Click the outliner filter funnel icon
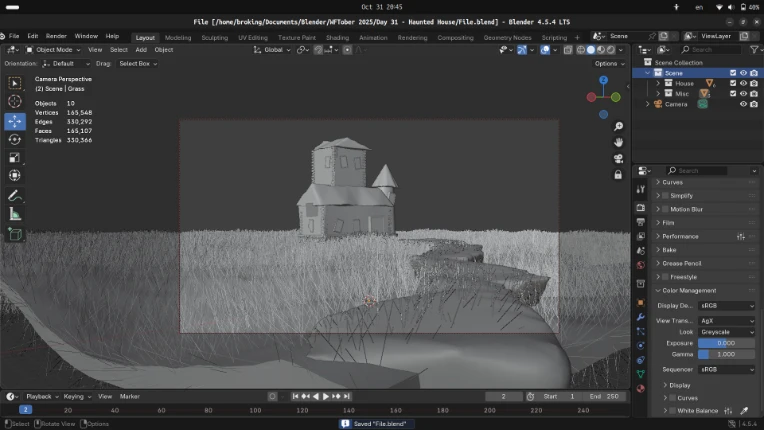 pos(754,50)
